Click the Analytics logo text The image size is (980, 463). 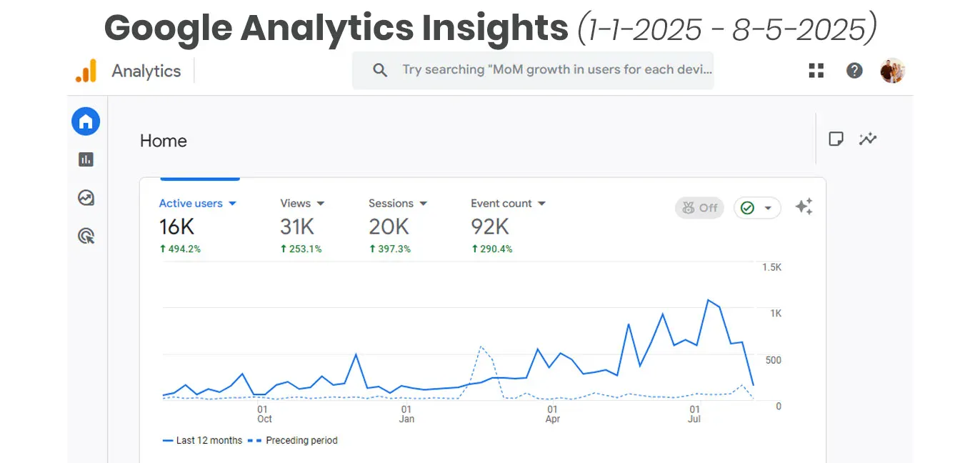pyautogui.click(x=146, y=71)
